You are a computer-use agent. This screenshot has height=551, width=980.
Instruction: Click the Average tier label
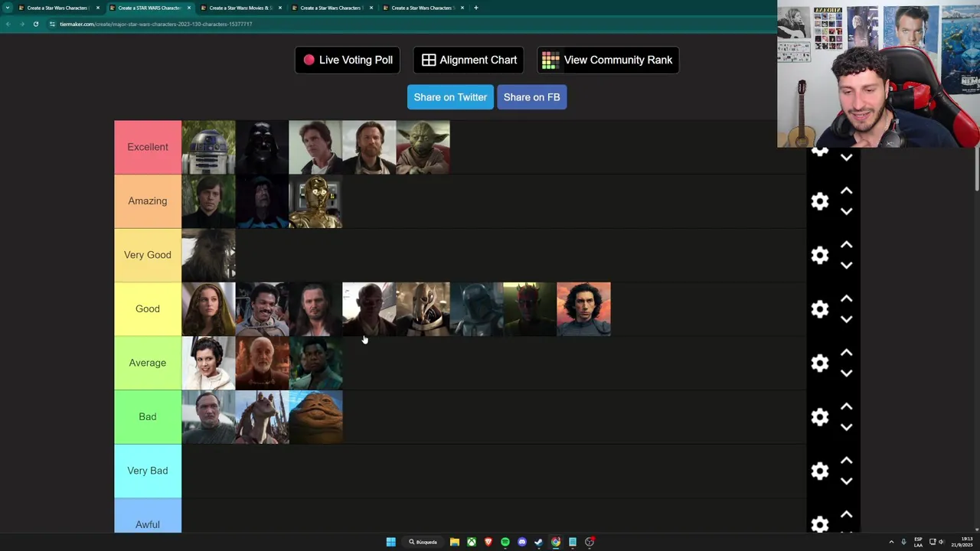(148, 363)
